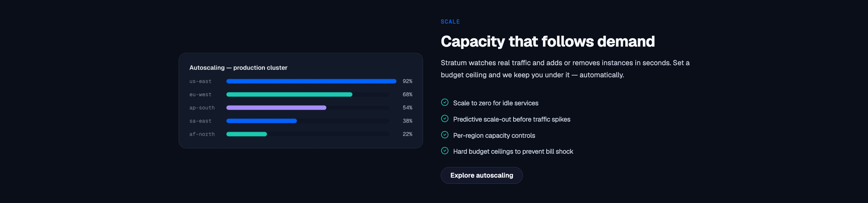Click Scale to zero for idle services text
The height and width of the screenshot is (203, 868).
(x=496, y=103)
